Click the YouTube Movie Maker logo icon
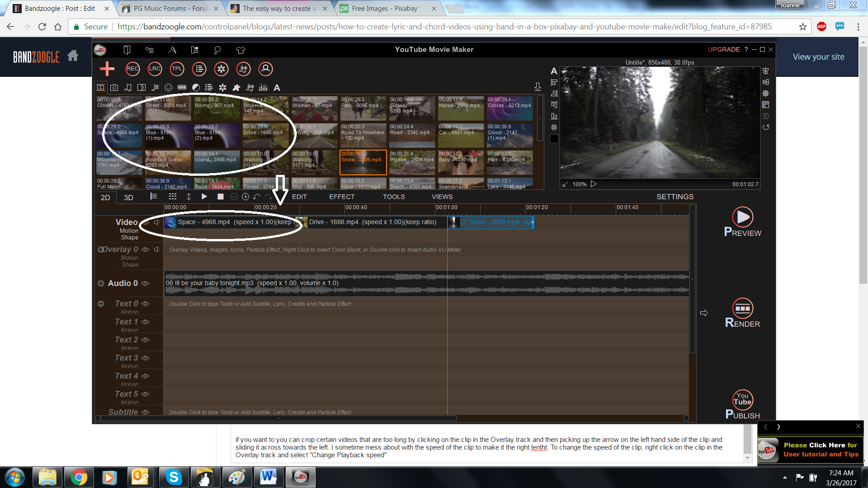The image size is (868, 488). (100, 50)
